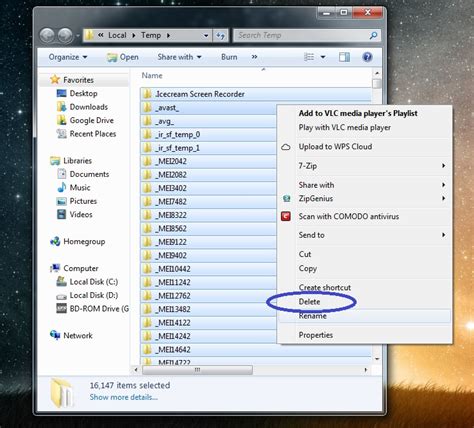Click the ZipGenius icon in context menu
Screen dimensions: 474x428
(286, 199)
